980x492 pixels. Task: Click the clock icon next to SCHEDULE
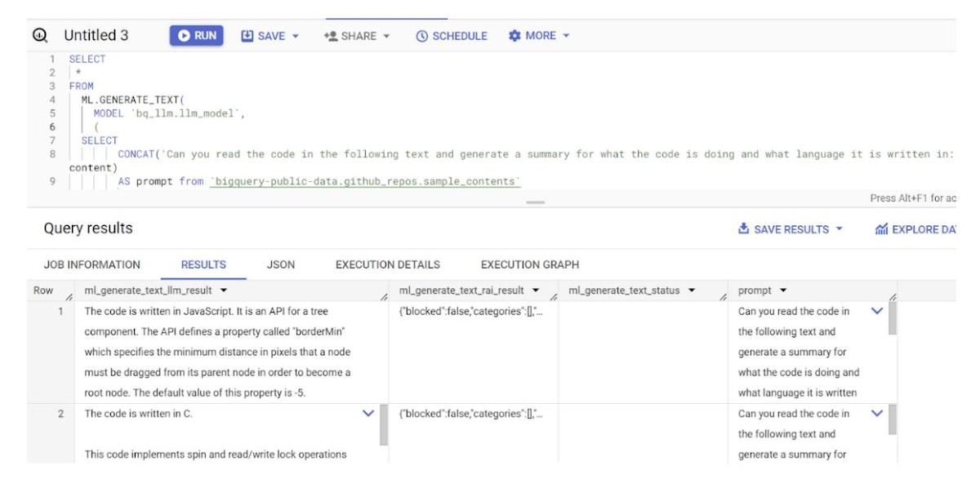(x=422, y=36)
